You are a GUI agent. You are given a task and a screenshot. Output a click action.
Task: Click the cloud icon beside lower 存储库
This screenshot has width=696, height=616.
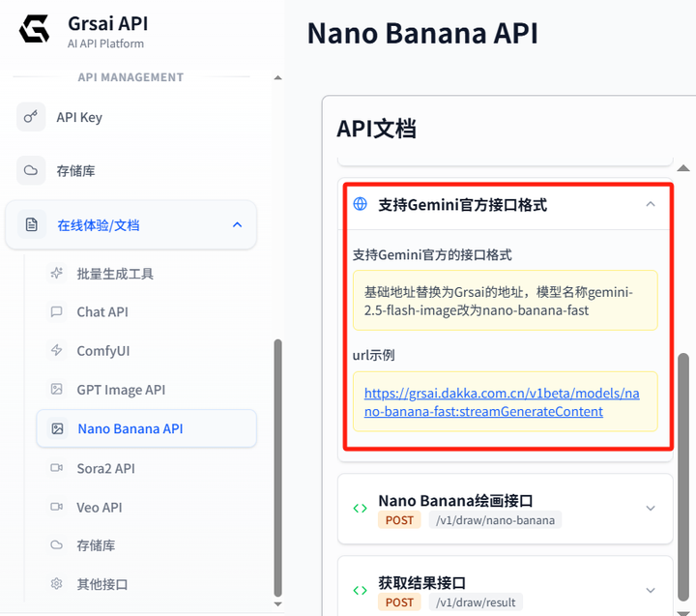tap(56, 545)
